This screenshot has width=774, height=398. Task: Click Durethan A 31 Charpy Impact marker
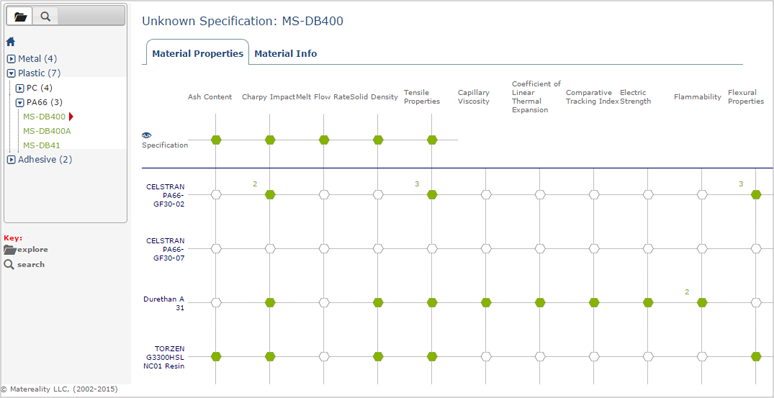pos(270,303)
